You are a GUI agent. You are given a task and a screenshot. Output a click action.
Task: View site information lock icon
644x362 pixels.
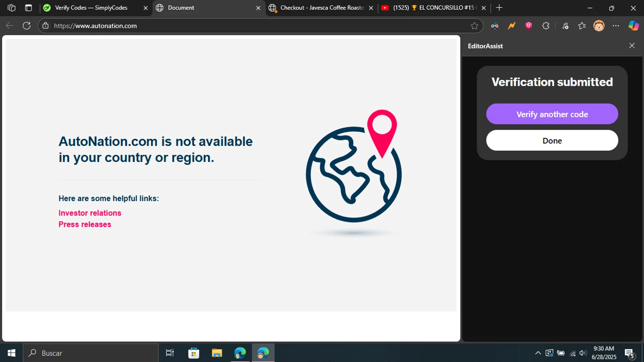[46, 26]
